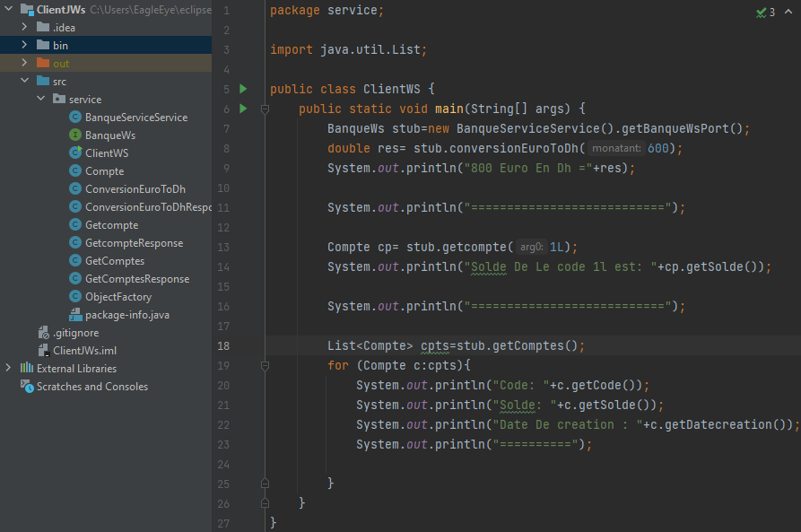Viewport: 801px width, 532px height.
Task: Click the .gitignore file icon
Action: 43,333
